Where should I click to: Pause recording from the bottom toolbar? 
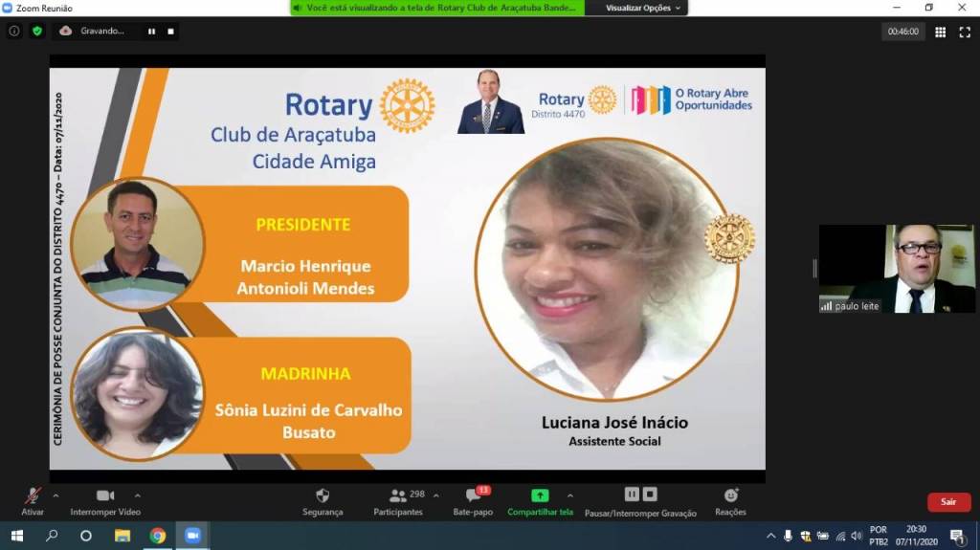632,495
